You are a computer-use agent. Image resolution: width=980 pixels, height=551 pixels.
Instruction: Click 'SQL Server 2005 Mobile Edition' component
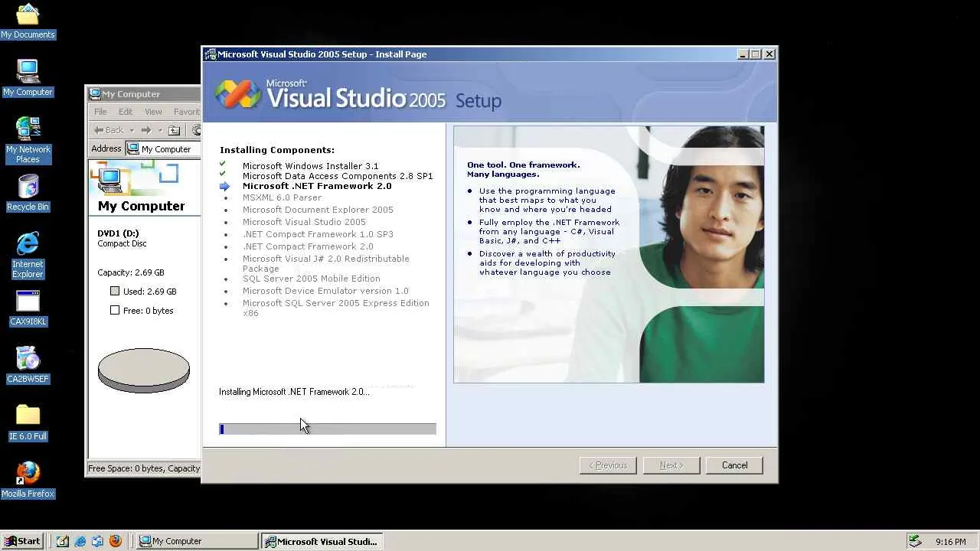(x=311, y=279)
